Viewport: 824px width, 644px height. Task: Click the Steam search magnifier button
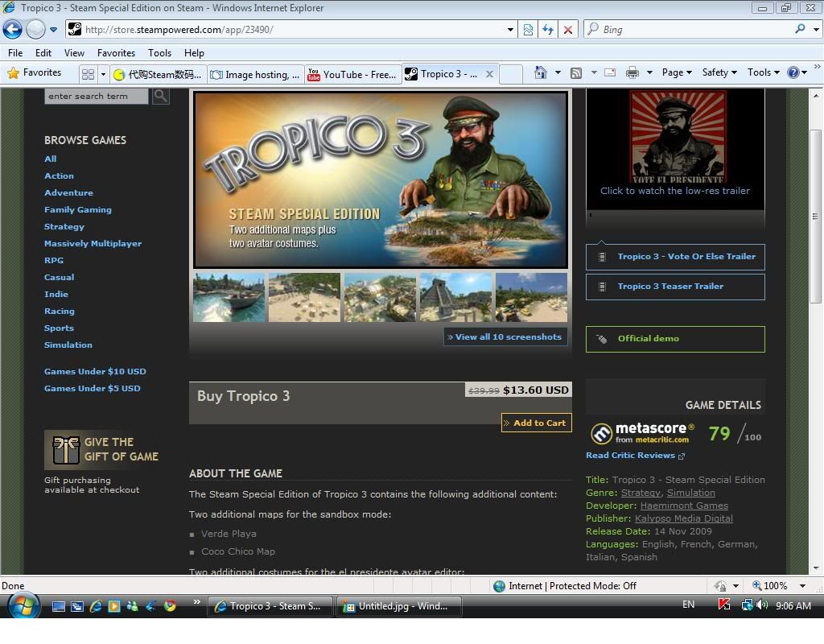tap(161, 97)
